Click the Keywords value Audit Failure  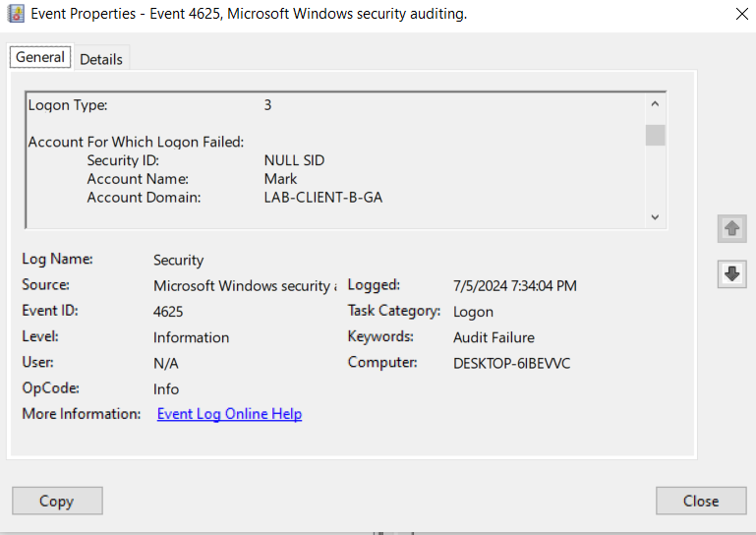(494, 337)
